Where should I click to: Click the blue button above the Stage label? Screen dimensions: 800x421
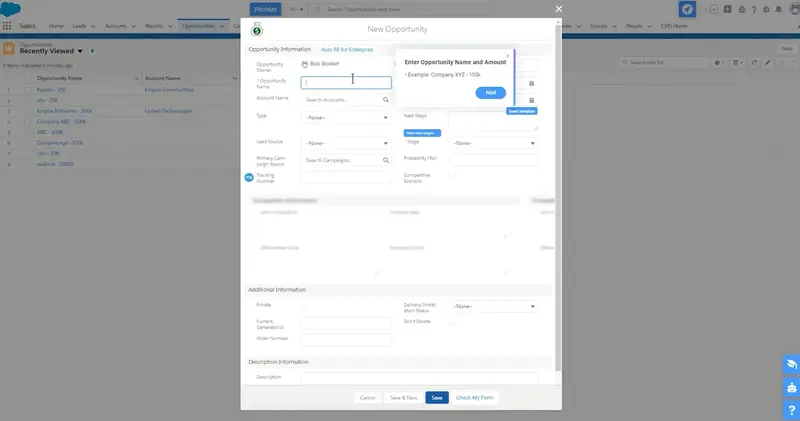422,133
